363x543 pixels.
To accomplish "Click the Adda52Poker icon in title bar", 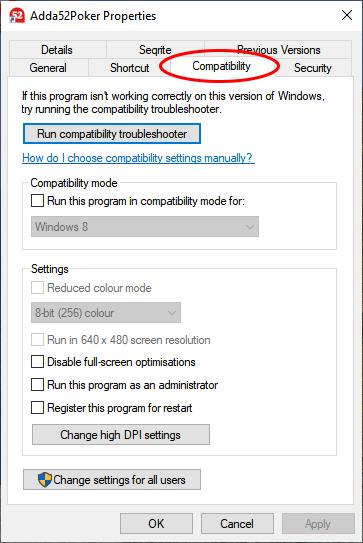I will [17, 16].
